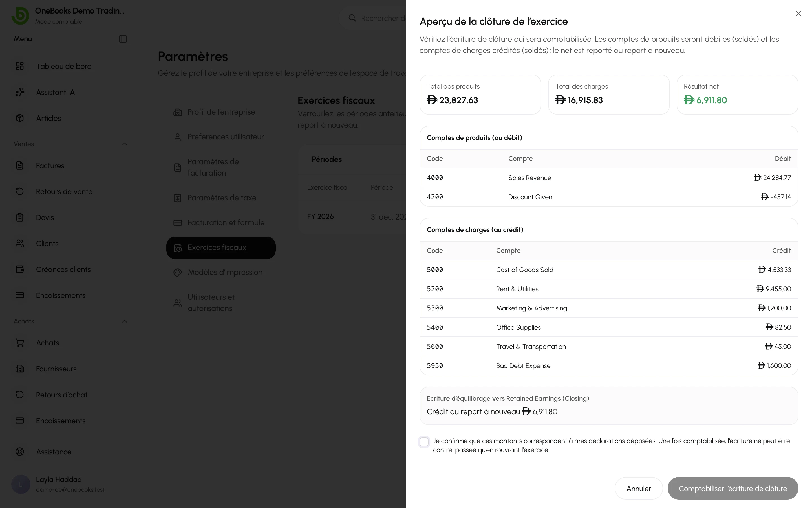Click the Rechercher search field

(x=372, y=18)
